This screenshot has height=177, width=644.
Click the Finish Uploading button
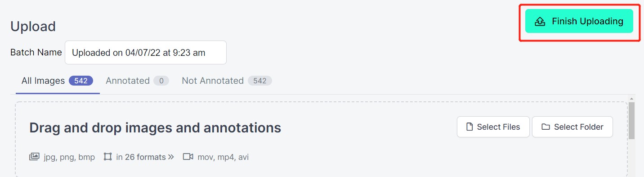pos(579,21)
